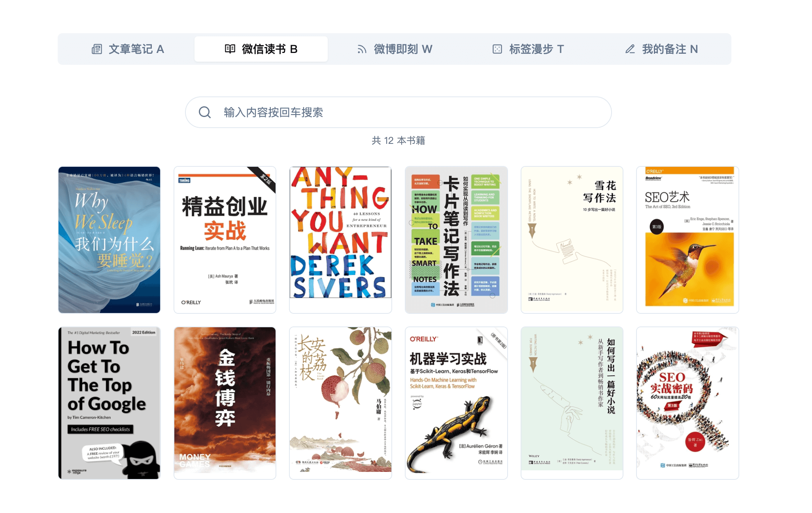Open the 长安的荔枝 book cover
The height and width of the screenshot is (513, 812).
pyautogui.click(x=340, y=403)
